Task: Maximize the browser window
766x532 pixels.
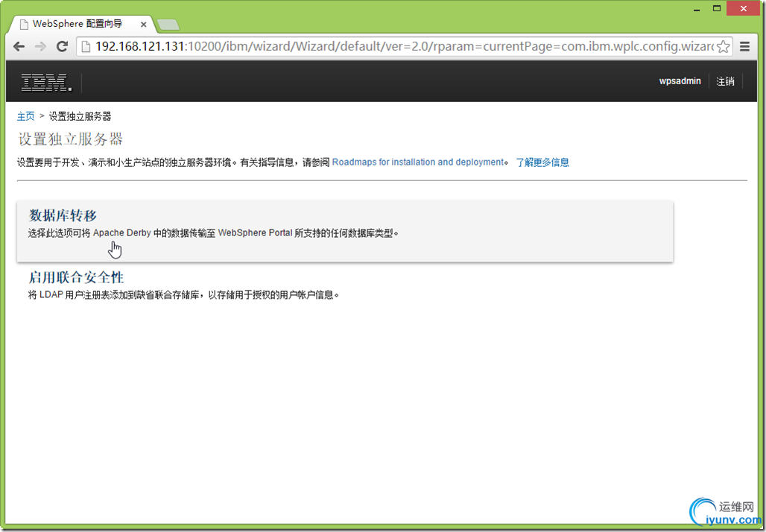Action: 717,9
